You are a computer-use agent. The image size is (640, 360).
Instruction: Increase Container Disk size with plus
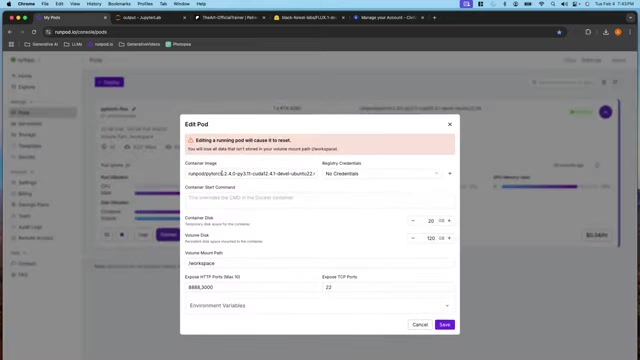449,221
